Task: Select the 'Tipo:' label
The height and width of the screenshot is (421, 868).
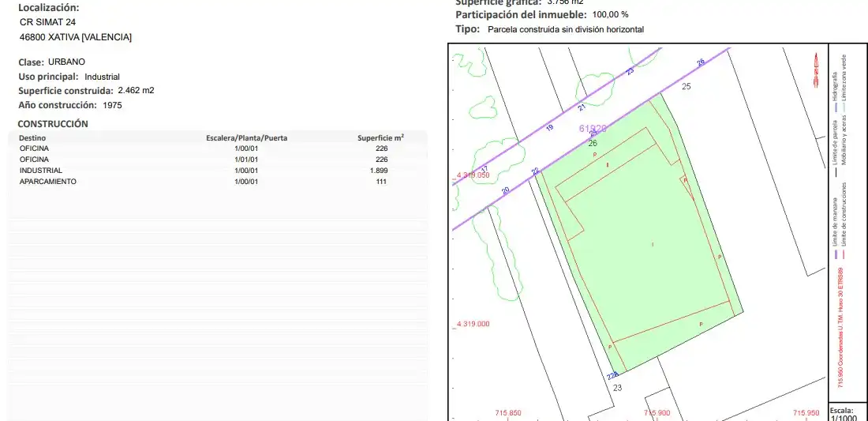Action: pyautogui.click(x=468, y=28)
